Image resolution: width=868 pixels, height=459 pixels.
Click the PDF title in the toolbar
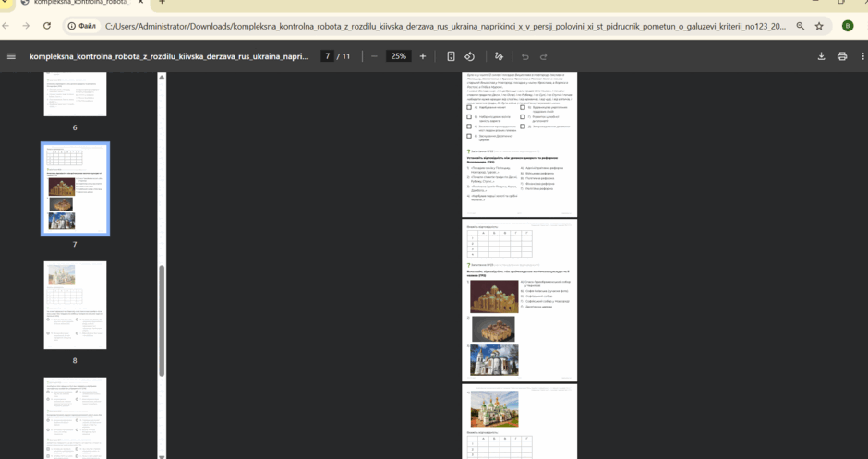click(169, 56)
